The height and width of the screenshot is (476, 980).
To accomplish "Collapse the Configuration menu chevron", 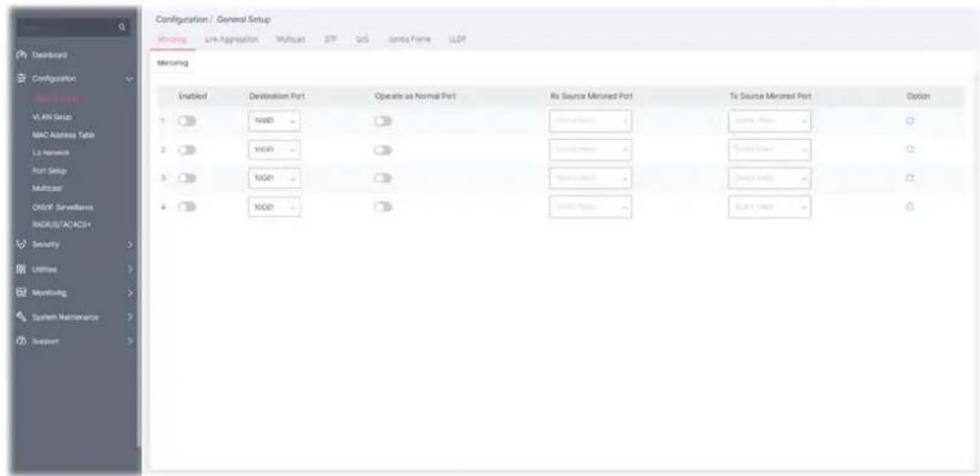I will 130,79.
